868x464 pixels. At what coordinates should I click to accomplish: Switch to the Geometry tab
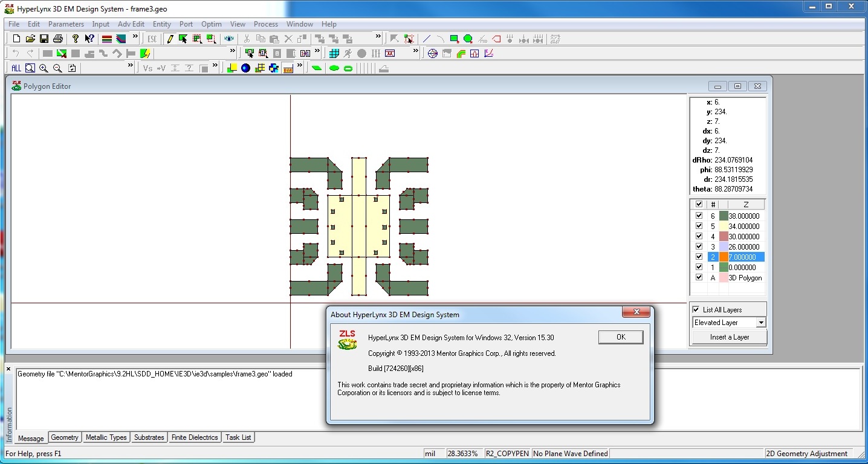[x=65, y=437]
